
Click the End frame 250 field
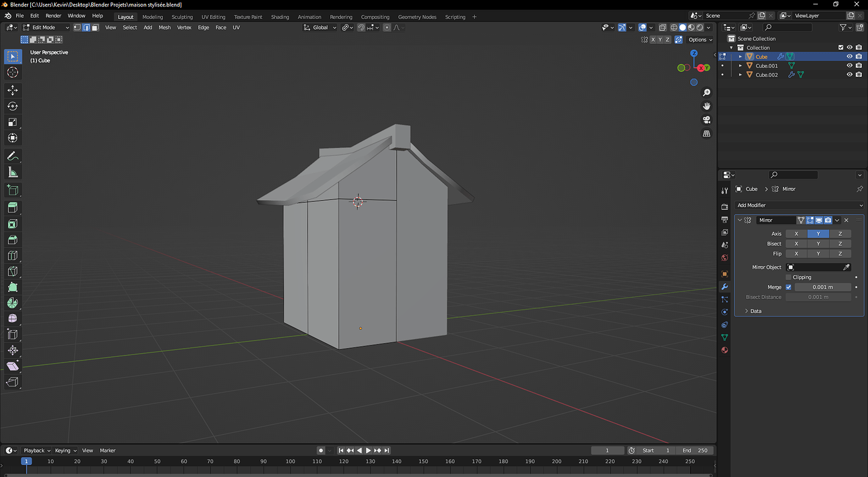[694, 451]
